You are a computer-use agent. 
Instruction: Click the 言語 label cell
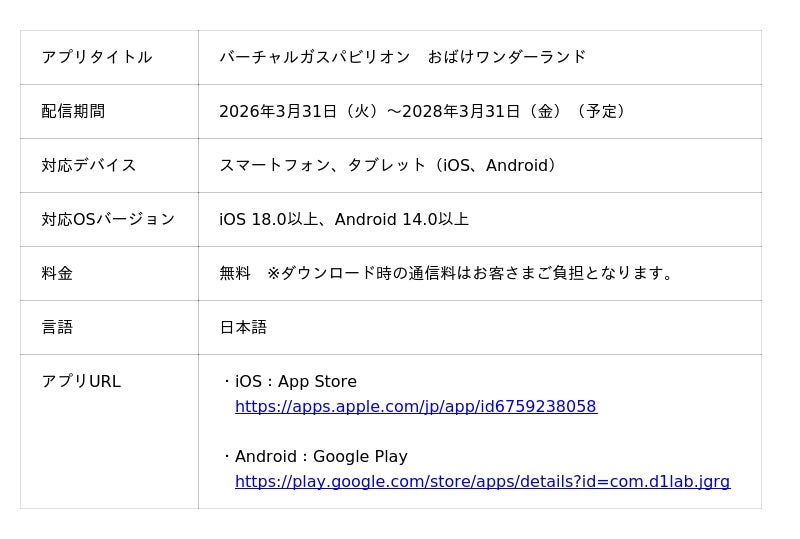pyautogui.click(x=57, y=327)
